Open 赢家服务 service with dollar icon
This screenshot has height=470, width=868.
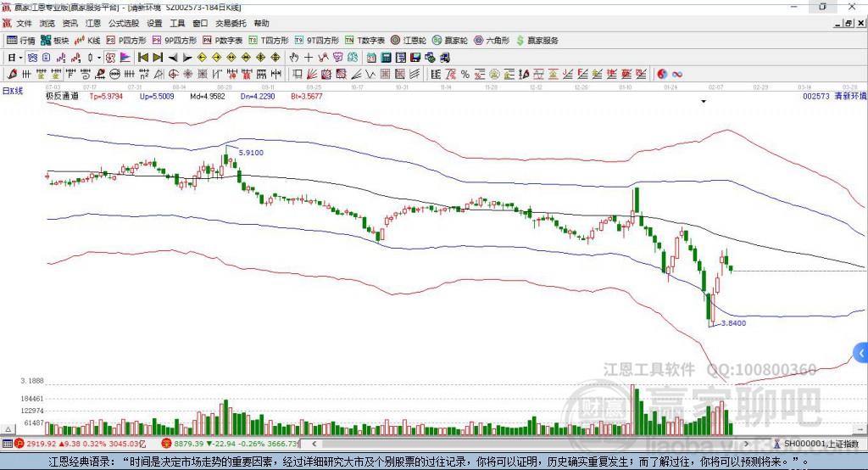[537, 41]
